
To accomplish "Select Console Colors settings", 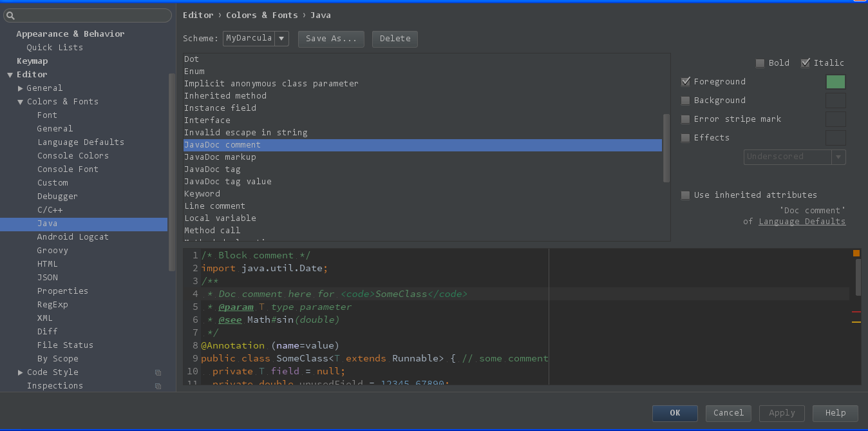I will tap(73, 156).
